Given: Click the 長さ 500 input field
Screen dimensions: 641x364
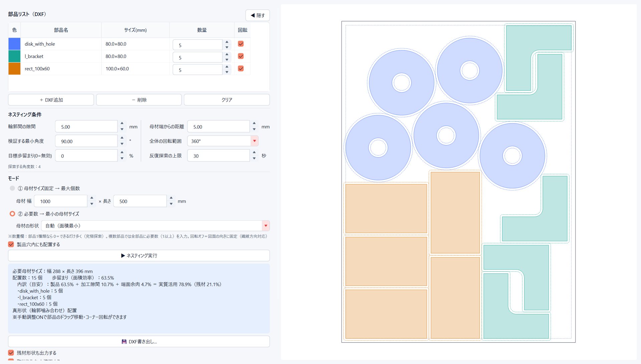Looking at the screenshot, I should click(x=140, y=201).
